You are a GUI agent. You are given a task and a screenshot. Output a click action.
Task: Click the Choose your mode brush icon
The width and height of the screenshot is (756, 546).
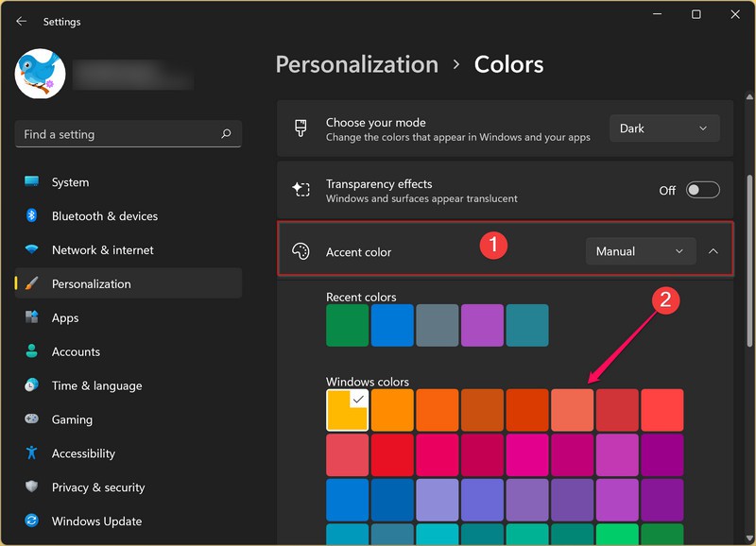(x=301, y=128)
